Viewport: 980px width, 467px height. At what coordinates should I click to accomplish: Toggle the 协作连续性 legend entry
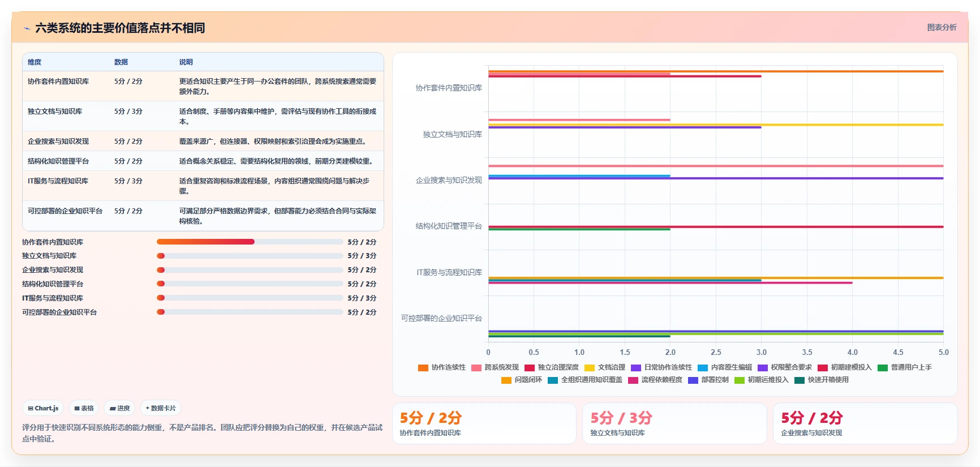(442, 367)
